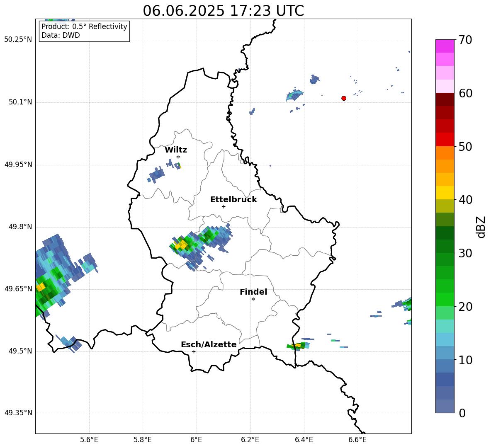The width and height of the screenshot is (491, 448).
Task: Click the 40 tick label on colorbar
Action: tap(465, 200)
